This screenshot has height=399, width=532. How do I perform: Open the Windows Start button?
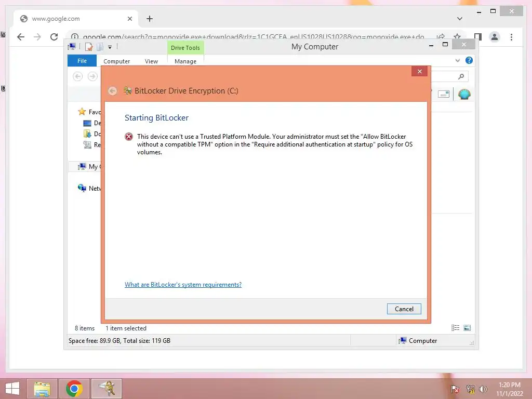[x=12, y=389]
